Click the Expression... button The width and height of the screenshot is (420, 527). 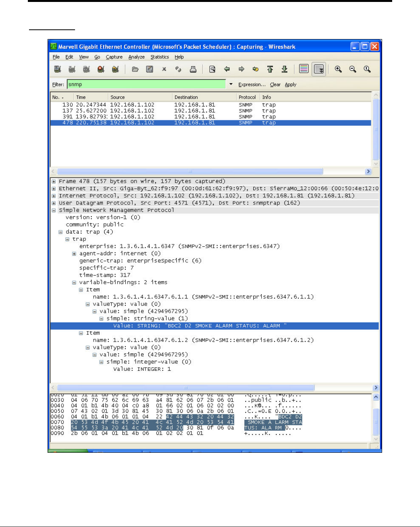[x=252, y=85]
